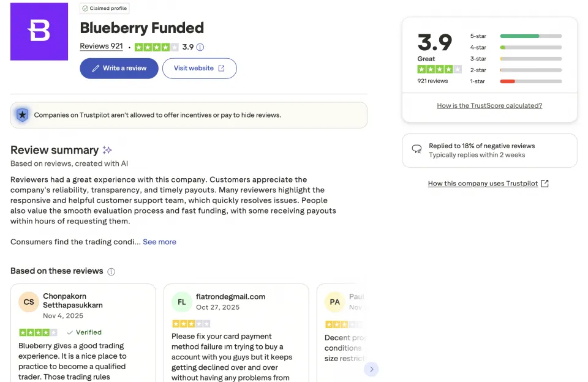The image size is (588, 382).
Task: Expand the 1-star reviews filter
Action: tap(531, 81)
